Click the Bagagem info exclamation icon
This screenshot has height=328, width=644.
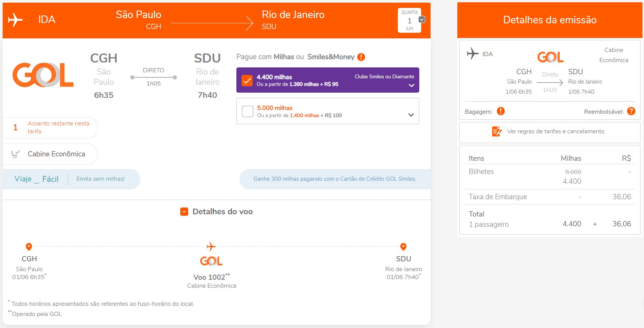click(x=501, y=111)
